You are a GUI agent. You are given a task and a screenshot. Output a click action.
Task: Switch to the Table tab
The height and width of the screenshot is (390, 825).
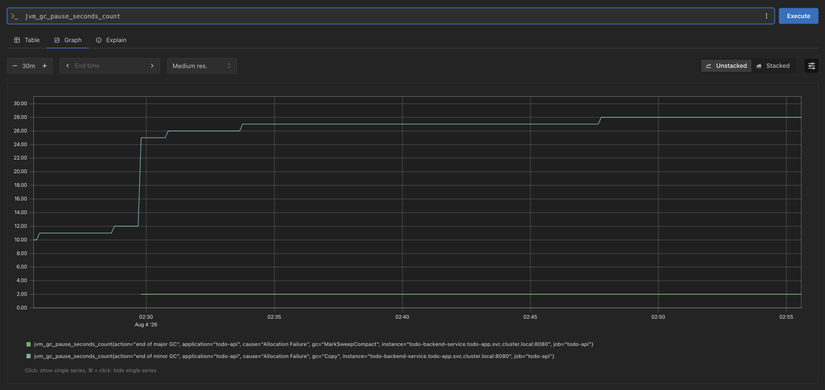tap(27, 40)
